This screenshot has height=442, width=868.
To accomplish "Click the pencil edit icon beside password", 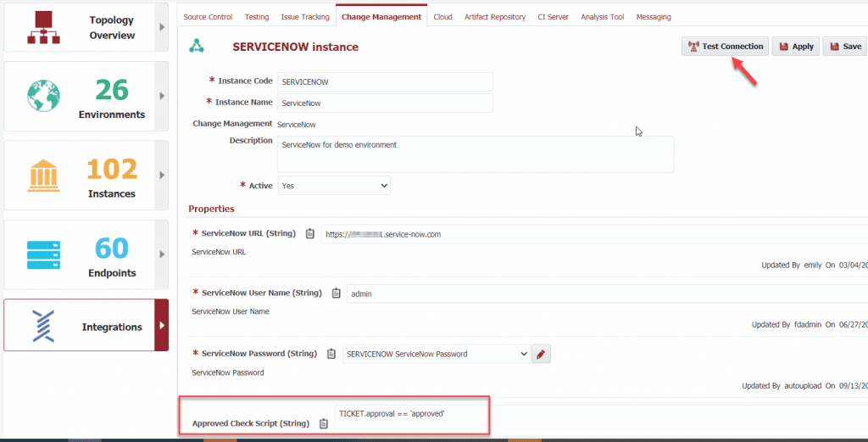I will [541, 354].
